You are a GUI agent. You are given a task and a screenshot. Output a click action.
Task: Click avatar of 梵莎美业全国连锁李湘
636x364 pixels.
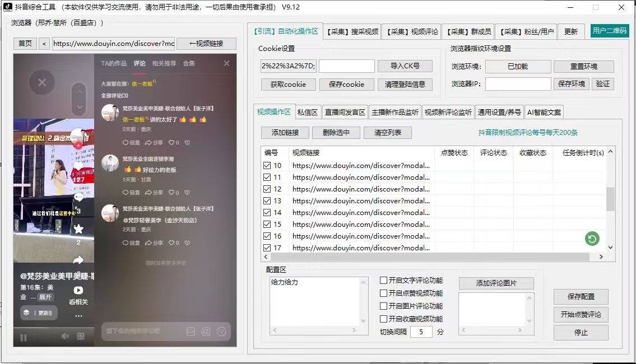tap(110, 163)
